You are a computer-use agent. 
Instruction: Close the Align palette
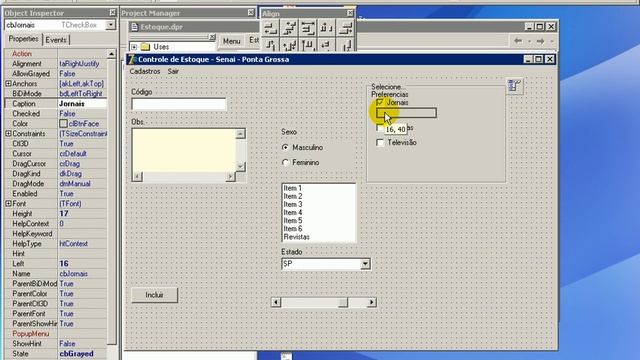(x=350, y=13)
